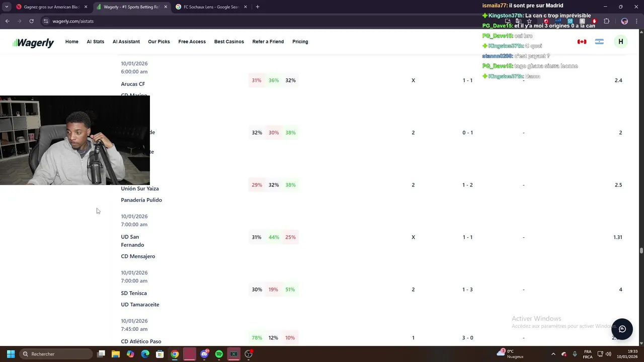Open the browser extensions puzzle icon
This screenshot has width=644, height=362.
click(606, 21)
